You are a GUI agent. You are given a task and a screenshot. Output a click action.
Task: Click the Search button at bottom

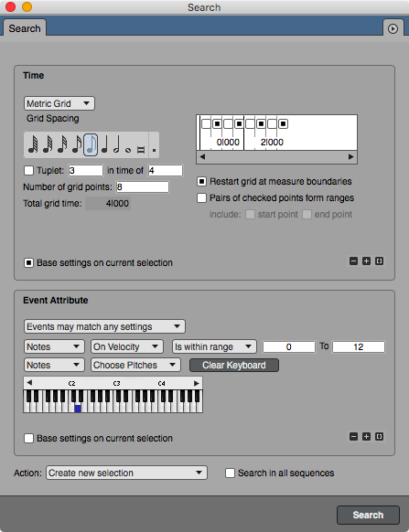pos(368,515)
